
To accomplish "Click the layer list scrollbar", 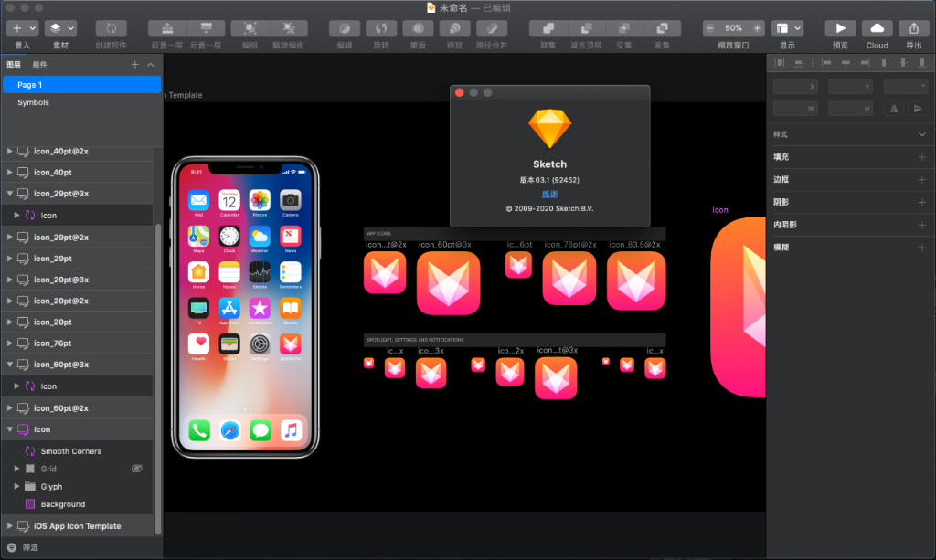I will pyautogui.click(x=157, y=379).
